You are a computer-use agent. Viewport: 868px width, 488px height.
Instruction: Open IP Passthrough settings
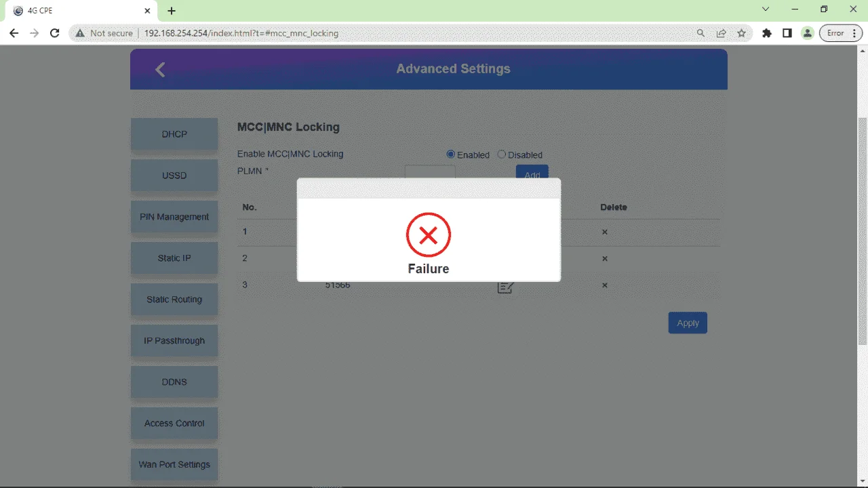pyautogui.click(x=174, y=341)
